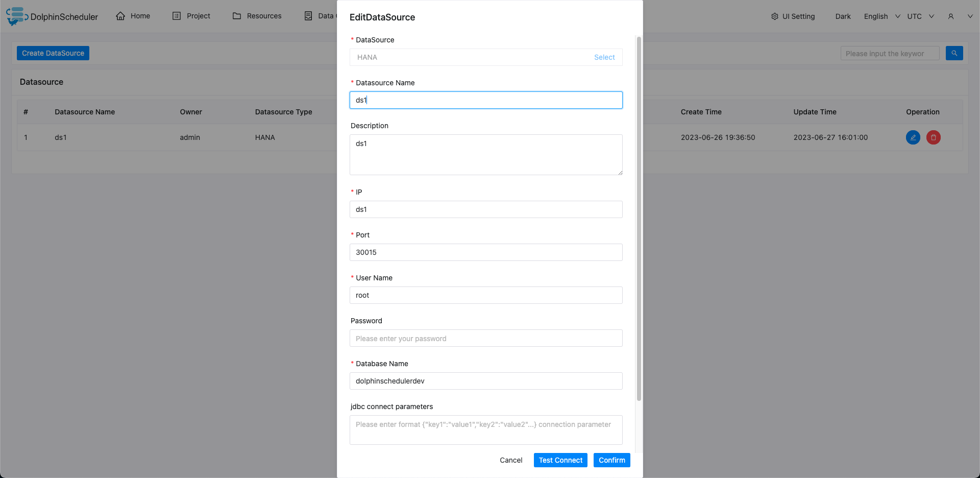Click the blue edit datasource pencil icon

coord(913,137)
